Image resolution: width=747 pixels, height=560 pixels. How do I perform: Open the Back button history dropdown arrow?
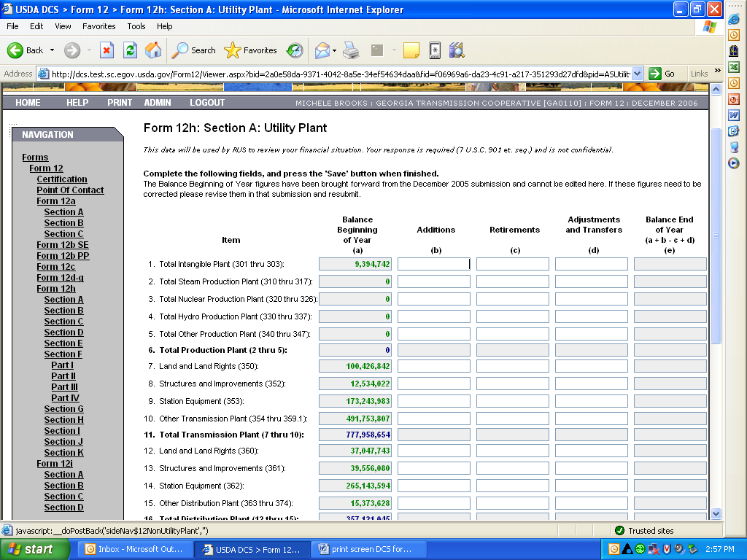point(52,50)
